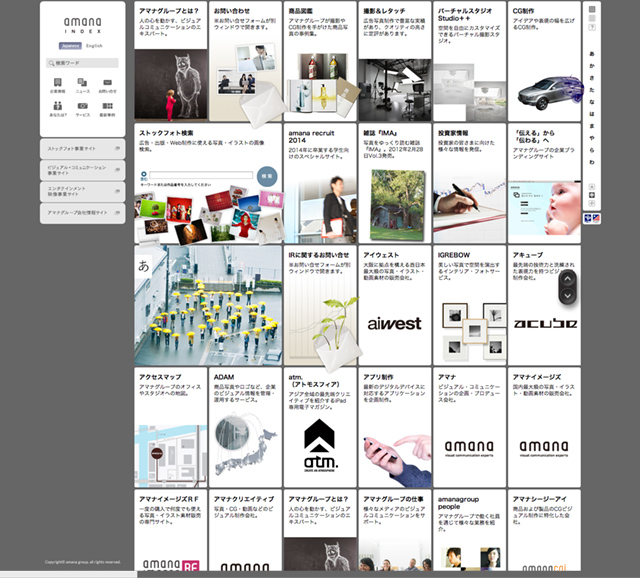Open the 投資家情報 card

click(469, 183)
